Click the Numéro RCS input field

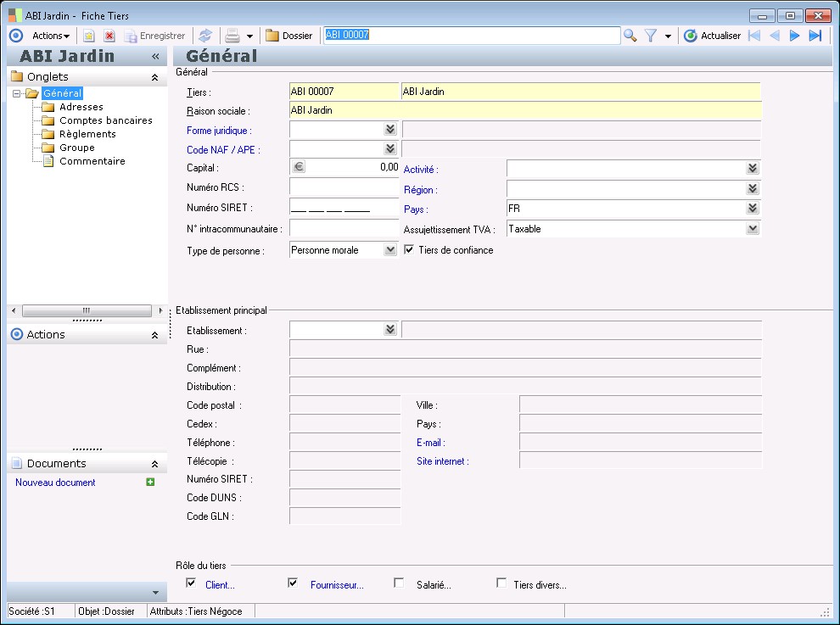[344, 187]
